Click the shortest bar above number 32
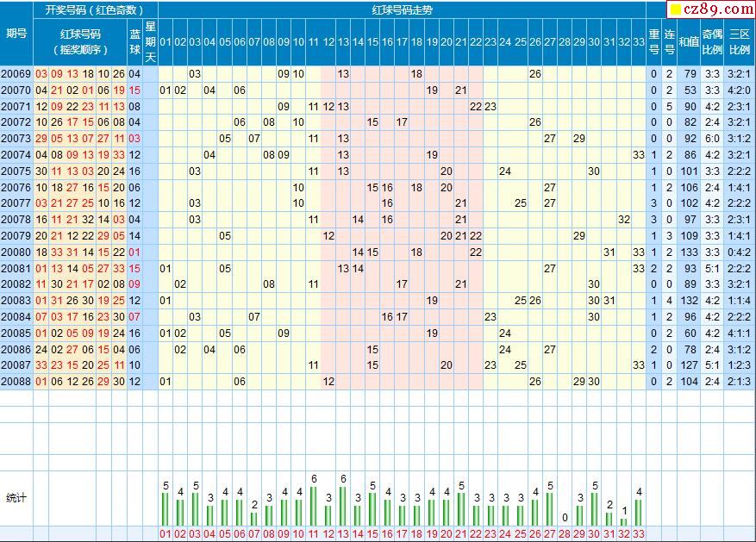This screenshot has width=756, height=542. coord(624,522)
